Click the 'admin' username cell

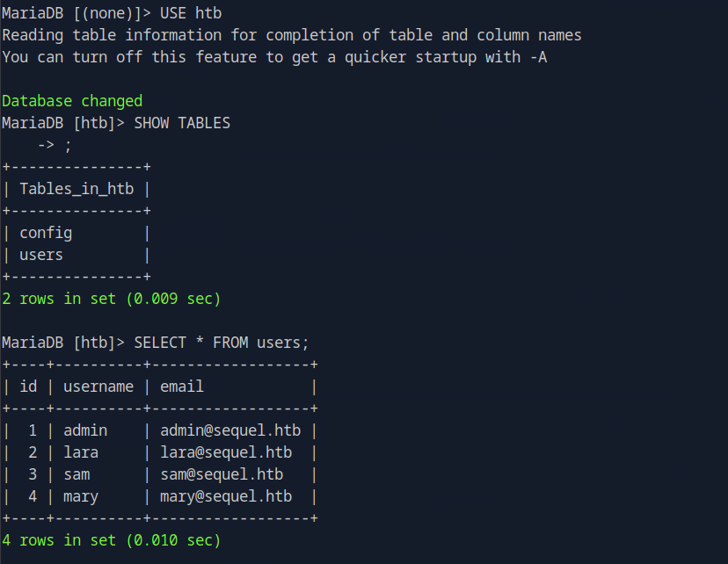85,430
